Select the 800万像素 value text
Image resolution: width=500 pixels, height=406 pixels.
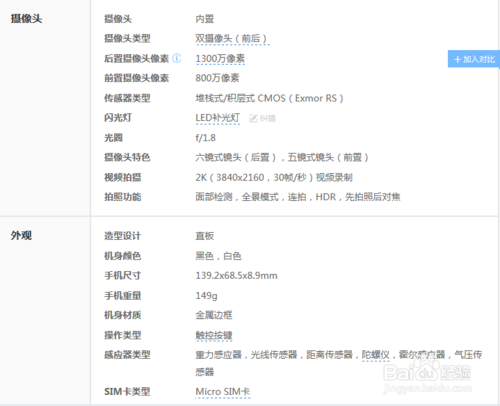pos(217,78)
